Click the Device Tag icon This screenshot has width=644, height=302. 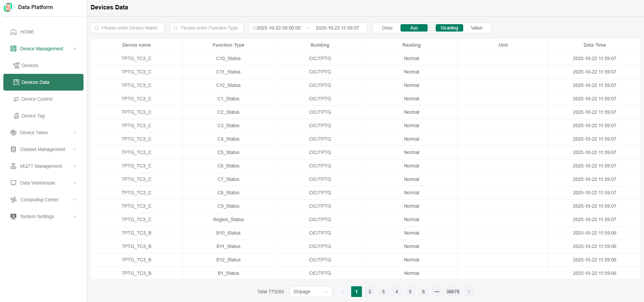coord(16,116)
